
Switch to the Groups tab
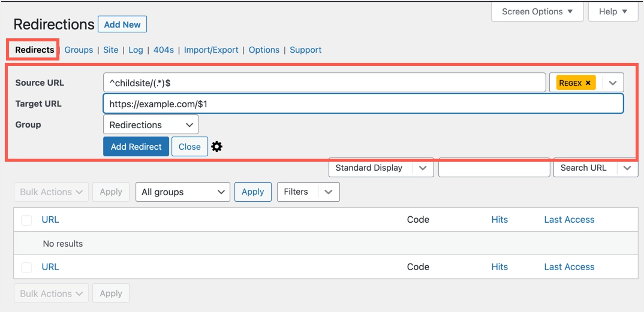pos(79,50)
